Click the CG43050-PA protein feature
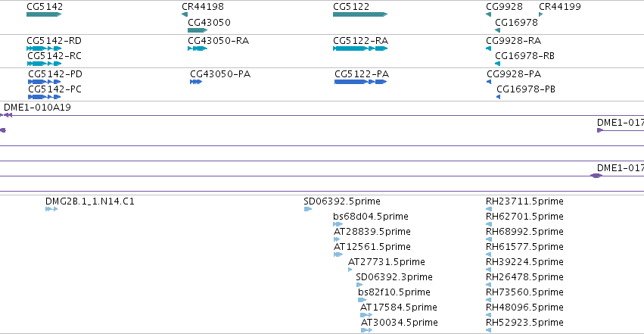Screen dimensions: 644x334 point(196,82)
